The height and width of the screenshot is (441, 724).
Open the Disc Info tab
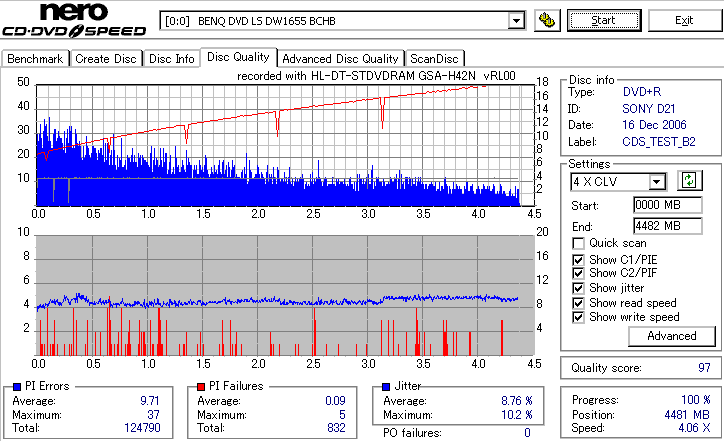[171, 59]
